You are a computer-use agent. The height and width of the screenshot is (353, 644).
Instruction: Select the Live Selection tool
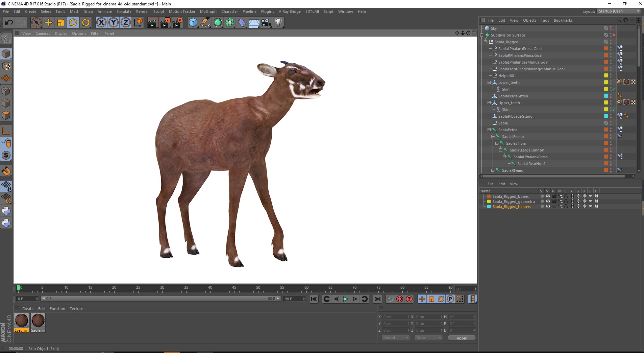pyautogui.click(x=36, y=23)
